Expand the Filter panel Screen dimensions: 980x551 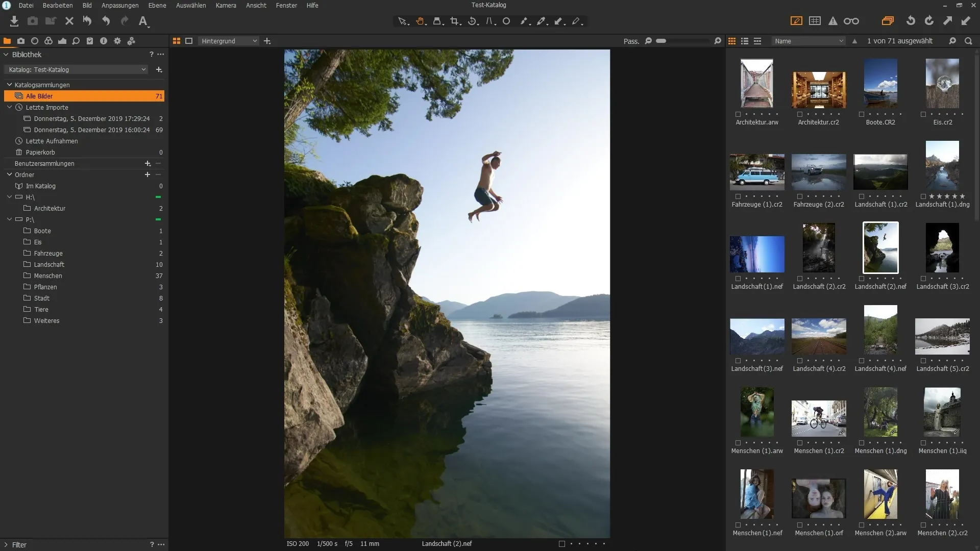[6, 545]
